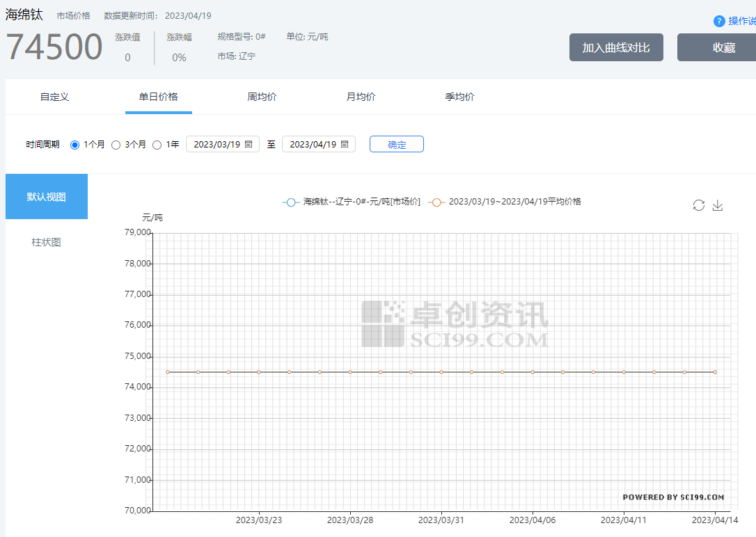Open calendar icon in end date field
Image resolution: width=756 pixels, height=537 pixels.
(345, 145)
